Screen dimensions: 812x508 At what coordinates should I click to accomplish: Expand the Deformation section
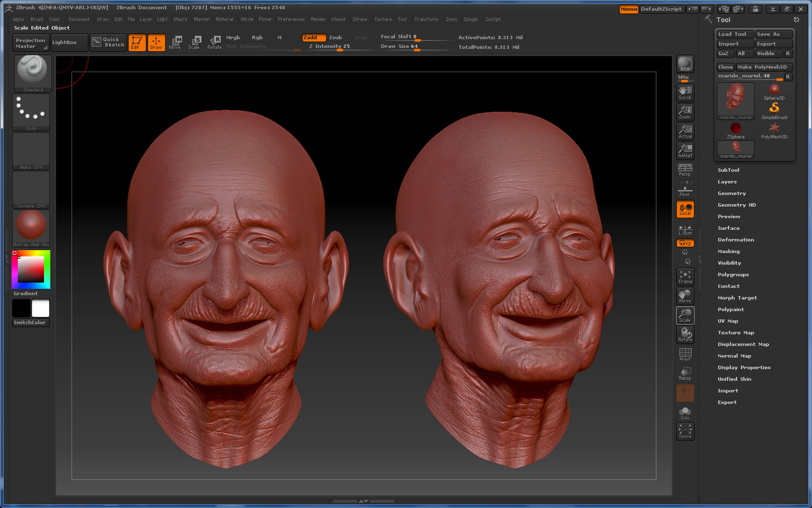coord(736,240)
